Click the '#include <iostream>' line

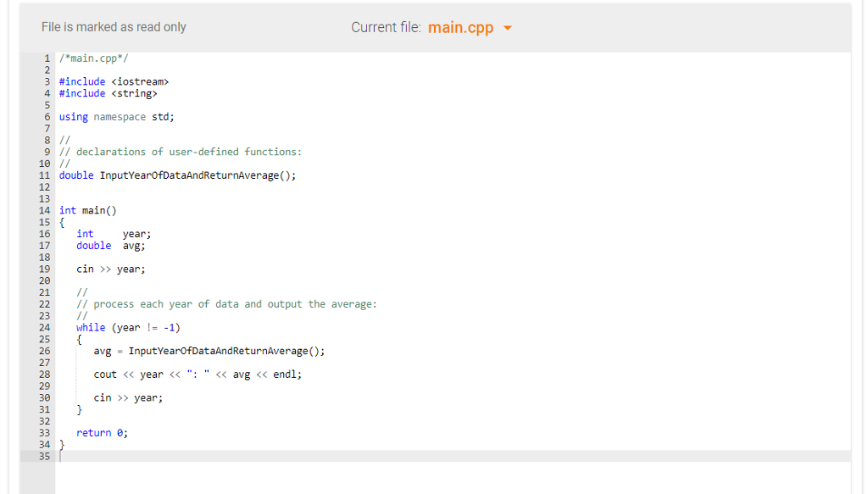pyautogui.click(x=114, y=82)
